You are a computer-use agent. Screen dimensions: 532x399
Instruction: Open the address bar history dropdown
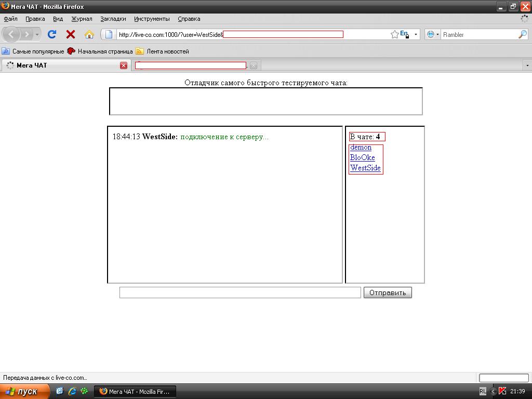point(416,34)
